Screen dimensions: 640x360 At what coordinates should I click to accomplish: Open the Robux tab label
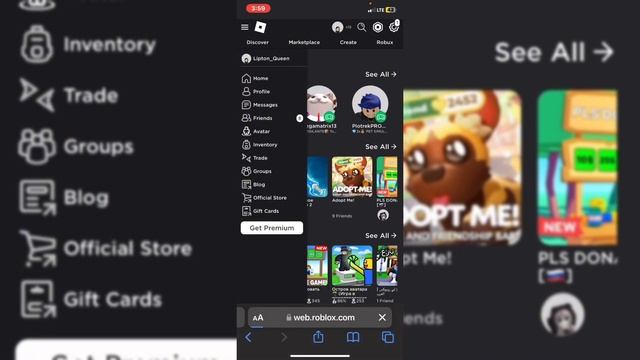384,42
